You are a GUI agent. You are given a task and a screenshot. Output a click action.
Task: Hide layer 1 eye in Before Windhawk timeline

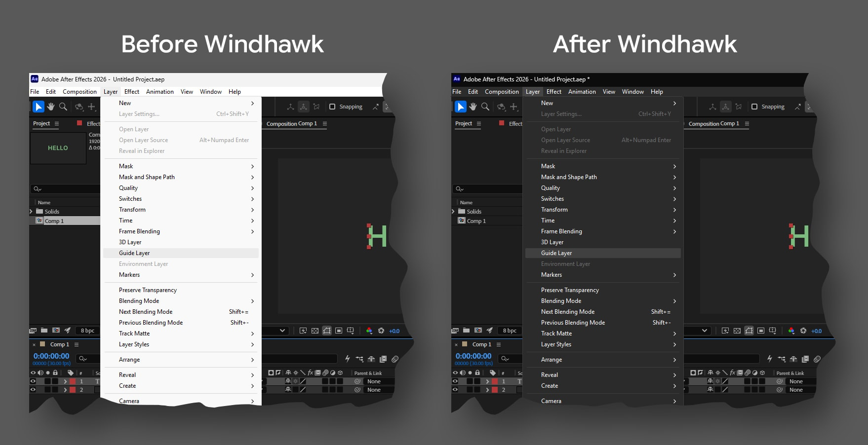tap(33, 381)
